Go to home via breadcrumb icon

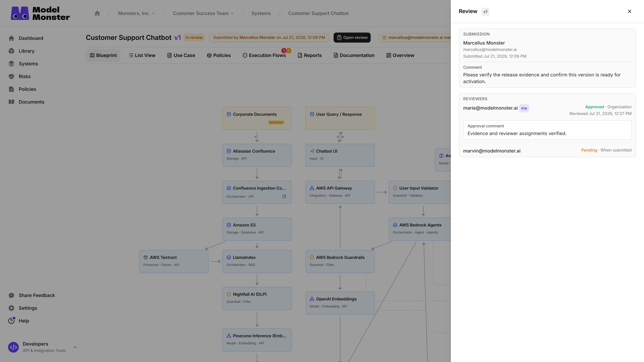coord(97,13)
